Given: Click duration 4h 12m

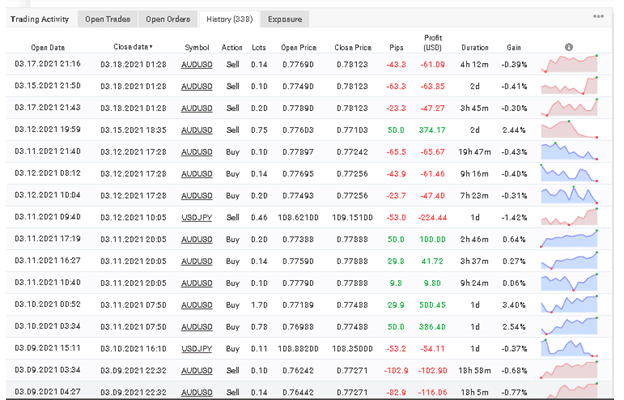Looking at the screenshot, I should tap(475, 64).
